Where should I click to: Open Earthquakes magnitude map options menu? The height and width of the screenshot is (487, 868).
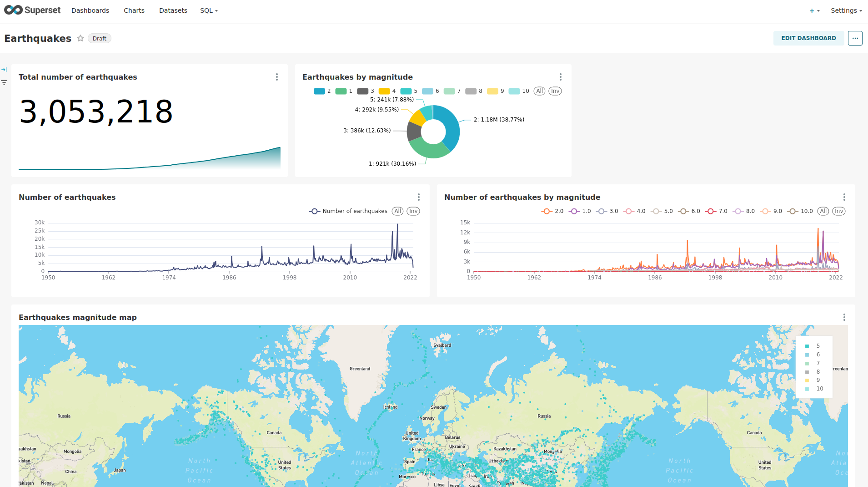844,317
